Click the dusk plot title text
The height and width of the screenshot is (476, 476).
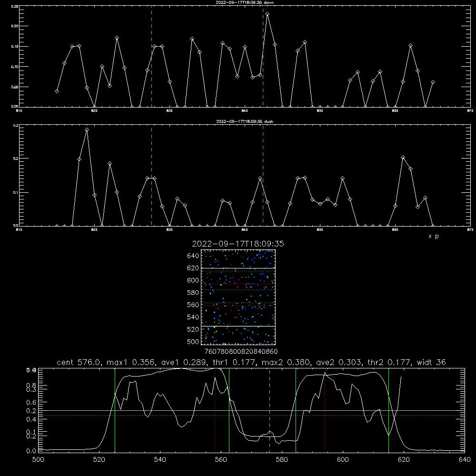pyautogui.click(x=245, y=121)
